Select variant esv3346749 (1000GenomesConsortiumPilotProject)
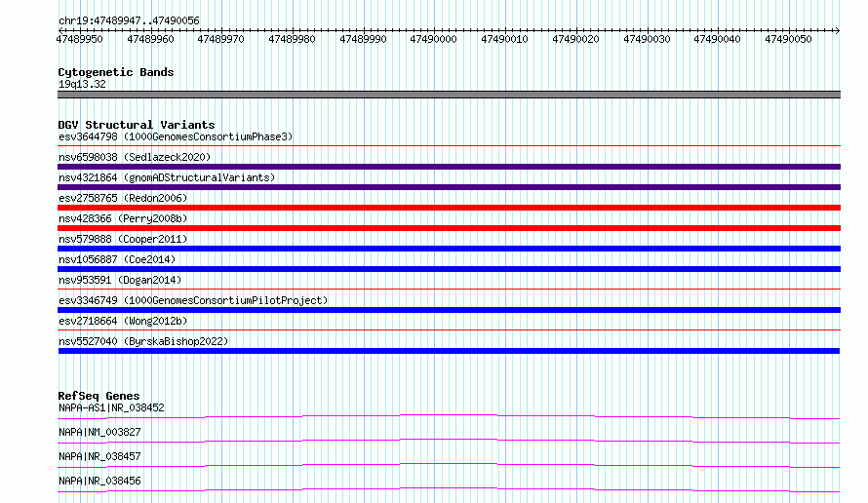 pyautogui.click(x=193, y=300)
